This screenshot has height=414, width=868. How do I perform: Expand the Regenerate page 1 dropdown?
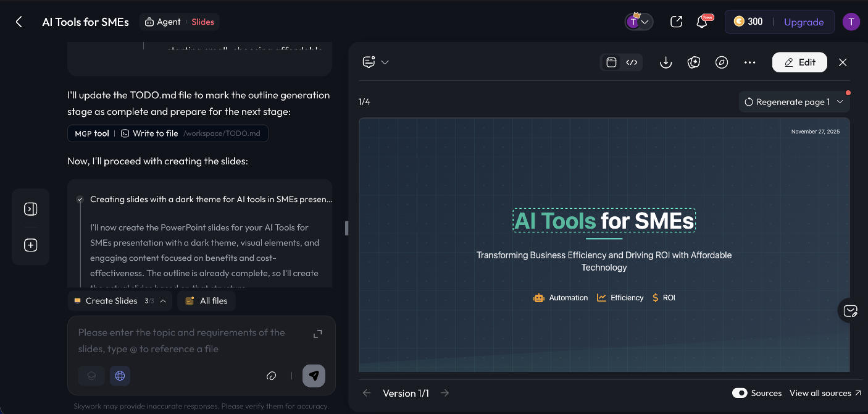840,101
